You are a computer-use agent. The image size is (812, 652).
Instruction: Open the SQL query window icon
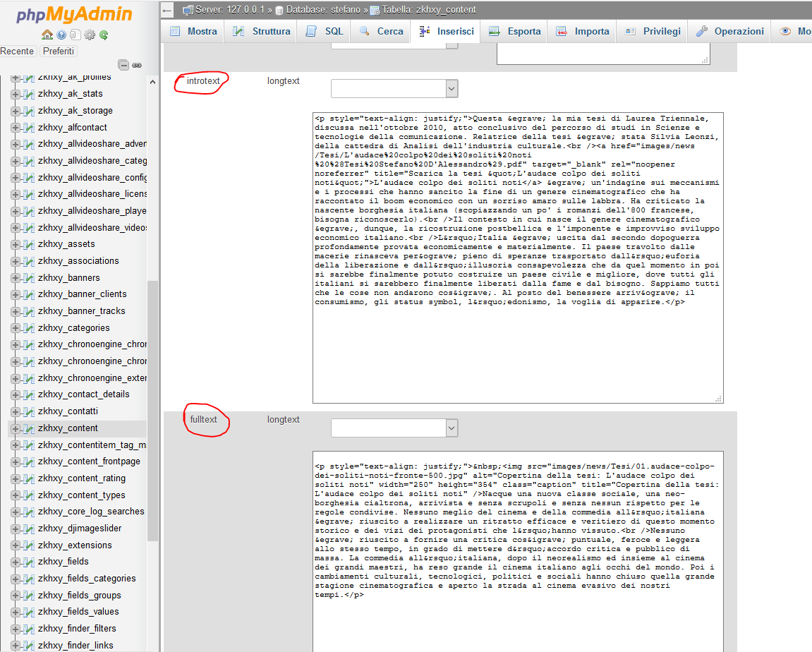(x=75, y=35)
